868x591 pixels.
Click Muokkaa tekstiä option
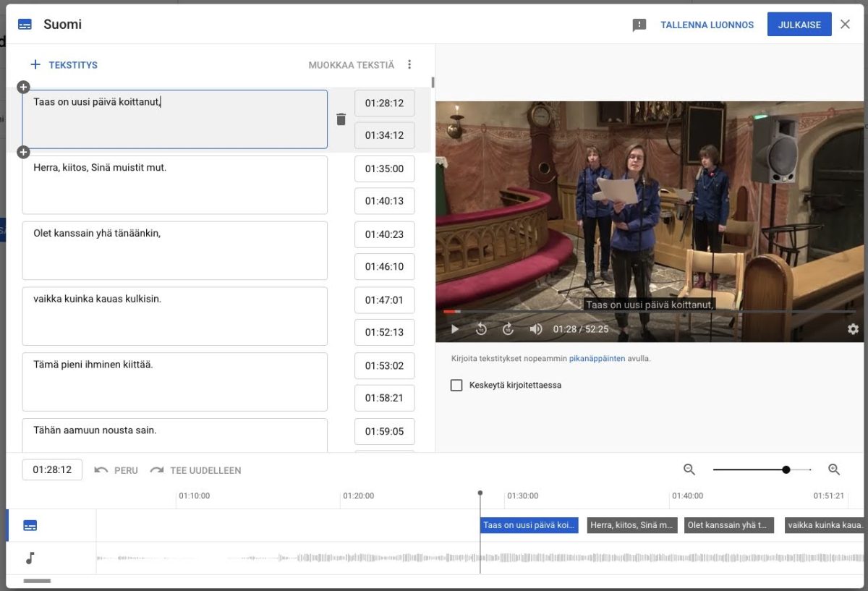[x=352, y=65]
